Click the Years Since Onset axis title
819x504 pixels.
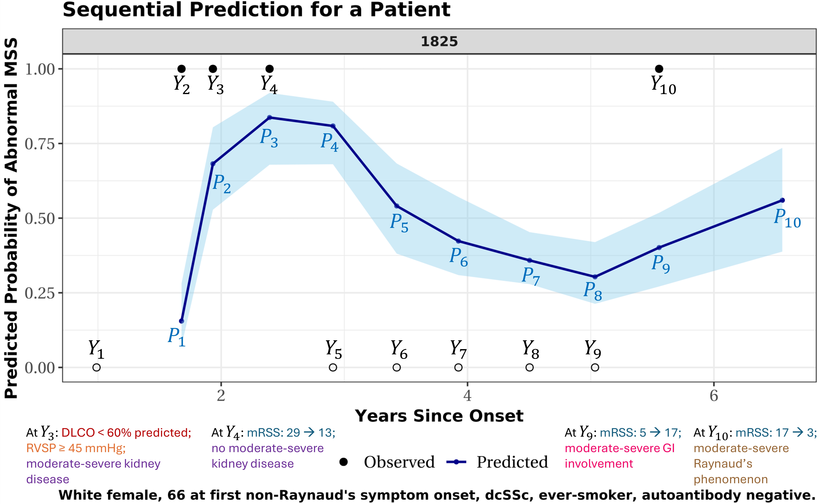pyautogui.click(x=439, y=416)
